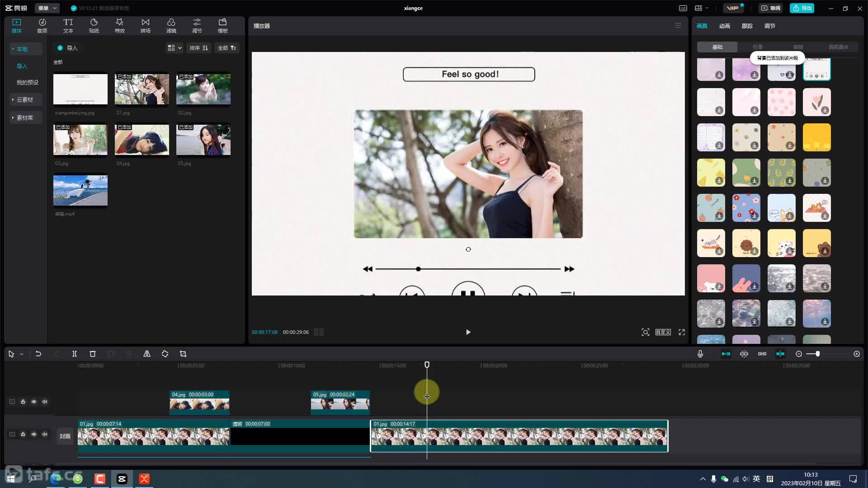The height and width of the screenshot is (488, 868).
Task: Click the timeline zoom-in plus icon
Action: pos(857,354)
